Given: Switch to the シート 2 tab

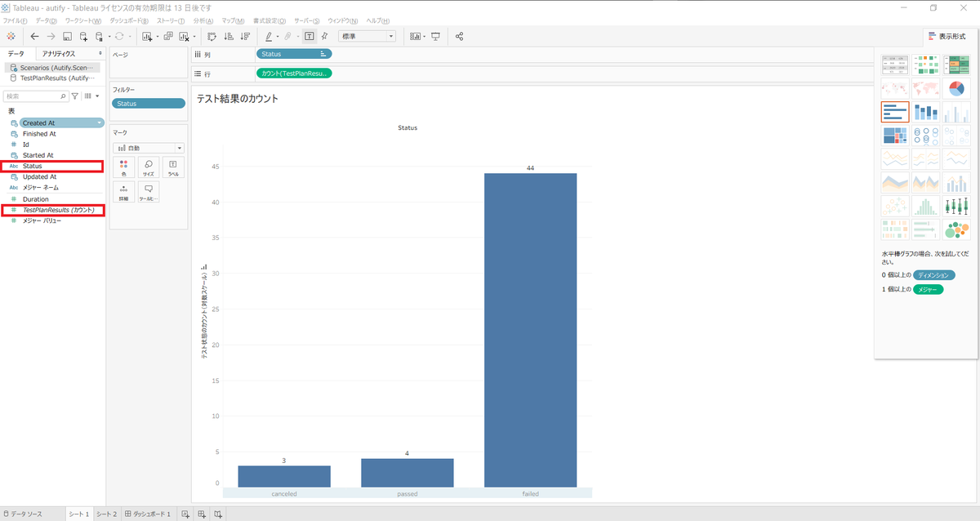Looking at the screenshot, I should pyautogui.click(x=107, y=514).
